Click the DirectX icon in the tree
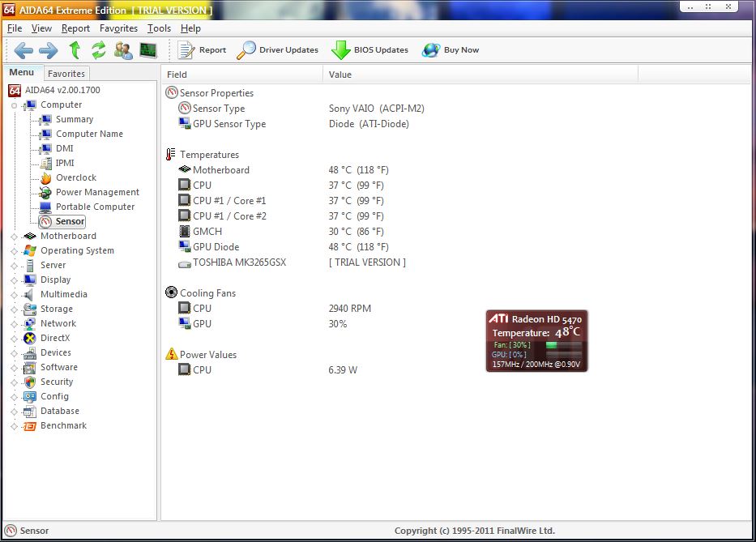Screen dimensions: 756x542 (x=30, y=339)
